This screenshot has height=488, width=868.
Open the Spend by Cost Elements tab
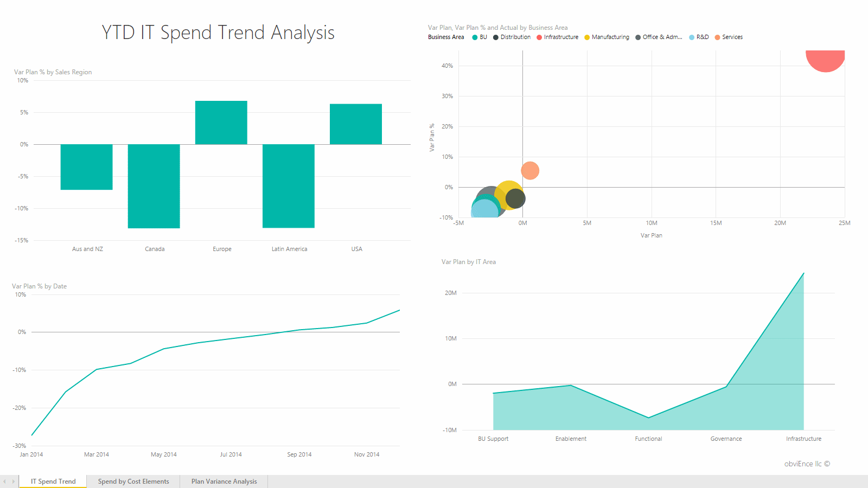133,481
